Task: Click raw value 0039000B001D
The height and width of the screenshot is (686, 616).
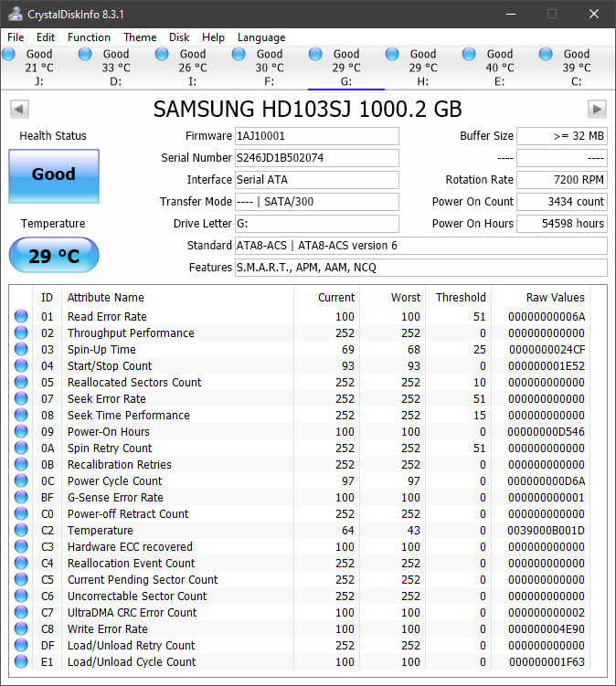Action: pos(546,530)
